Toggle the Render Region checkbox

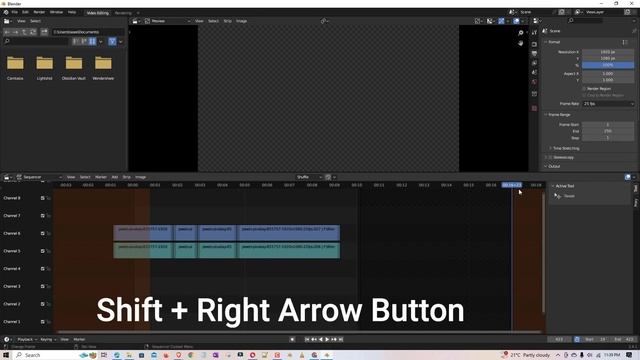click(584, 89)
